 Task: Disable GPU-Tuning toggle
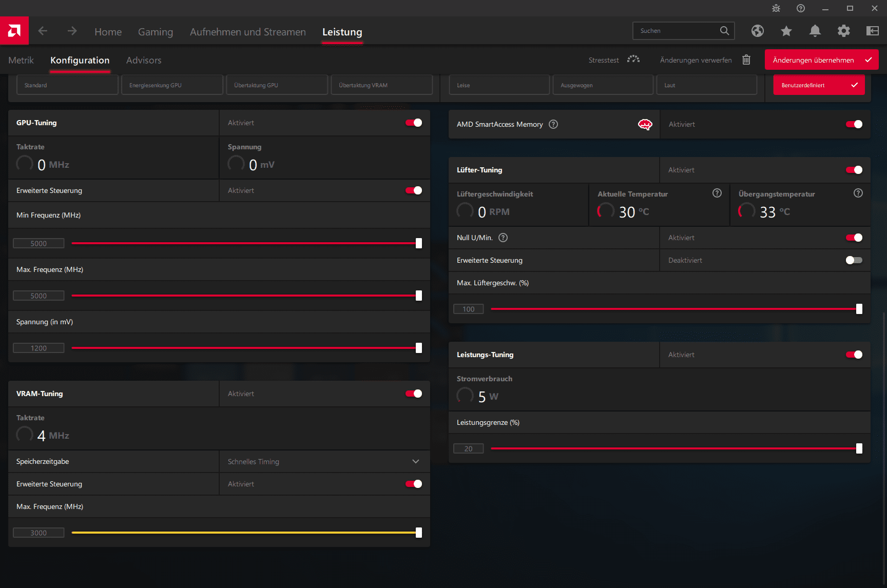[x=414, y=123]
